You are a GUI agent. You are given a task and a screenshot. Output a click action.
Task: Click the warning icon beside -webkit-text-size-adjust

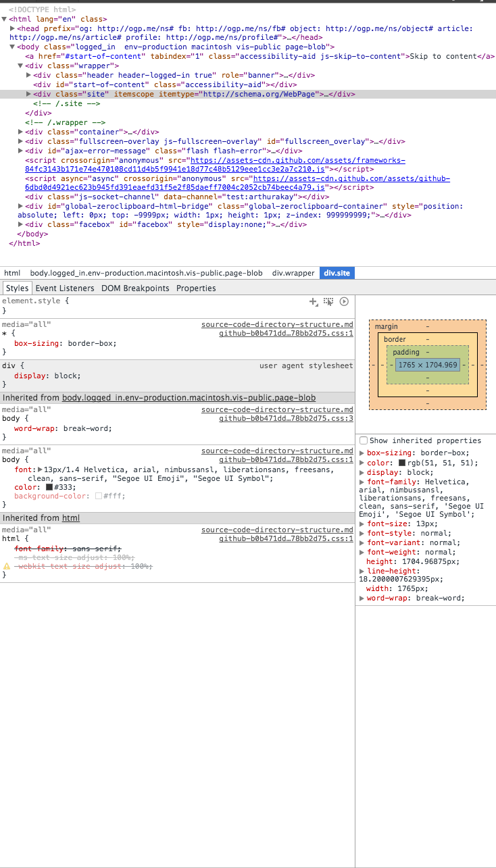coord(7,566)
